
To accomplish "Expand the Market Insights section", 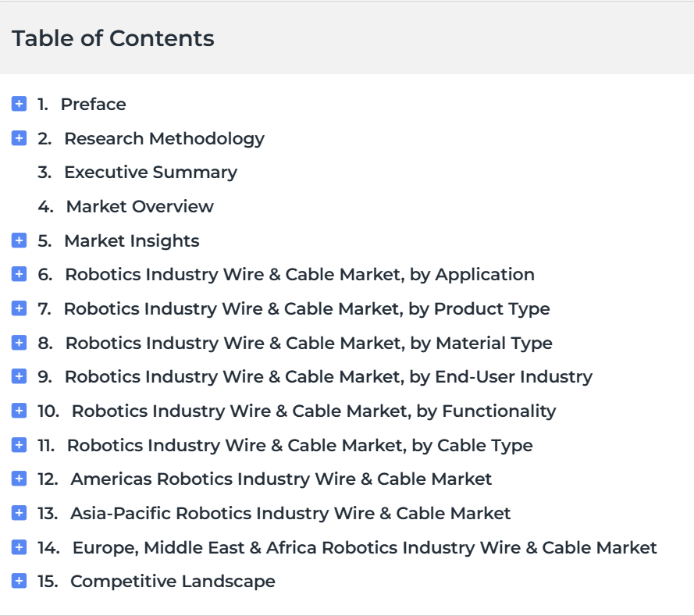I will tap(19, 240).
